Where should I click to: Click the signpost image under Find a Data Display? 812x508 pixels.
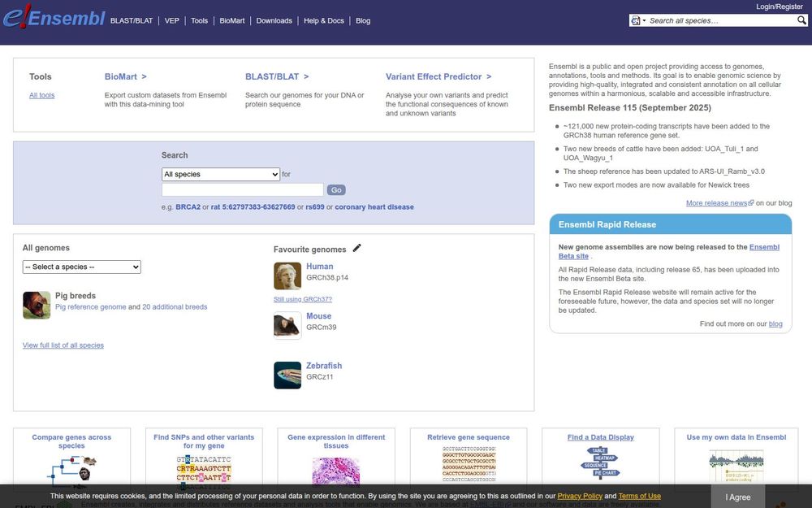[601, 462]
